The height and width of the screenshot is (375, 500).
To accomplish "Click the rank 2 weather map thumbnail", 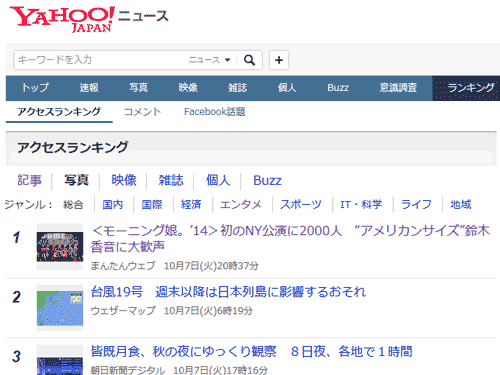I will coord(60,308).
